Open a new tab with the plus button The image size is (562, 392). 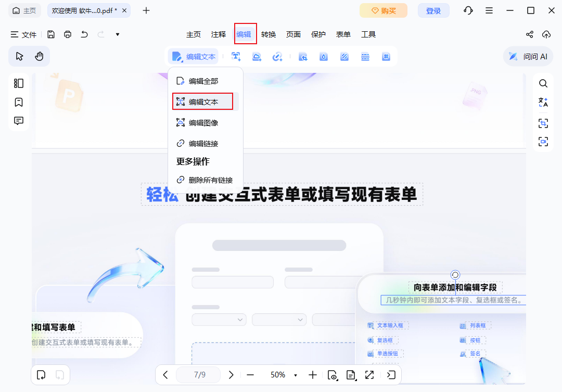pyautogui.click(x=146, y=11)
